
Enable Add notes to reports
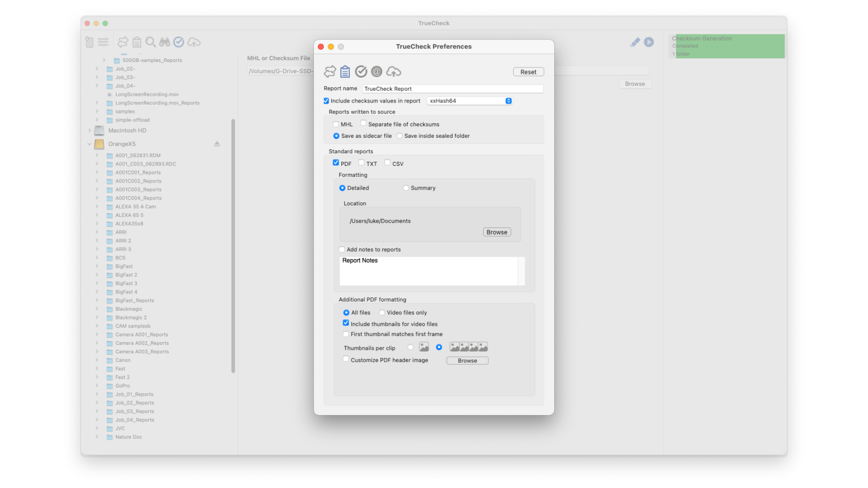342,249
